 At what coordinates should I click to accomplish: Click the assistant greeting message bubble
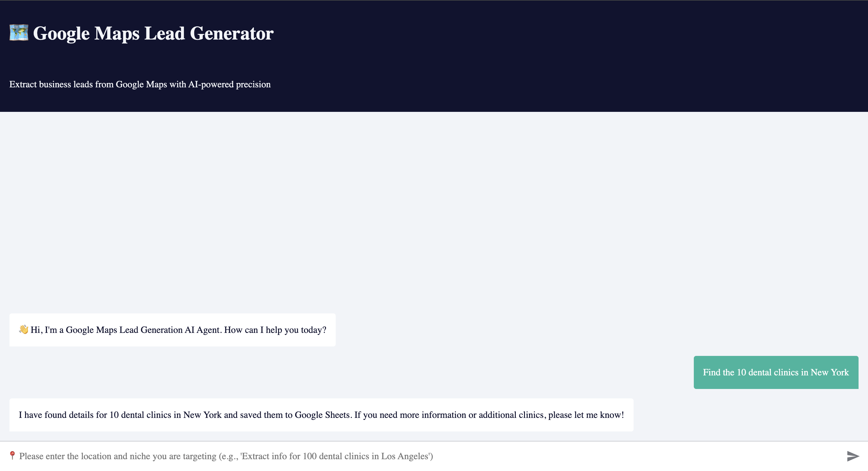(172, 330)
